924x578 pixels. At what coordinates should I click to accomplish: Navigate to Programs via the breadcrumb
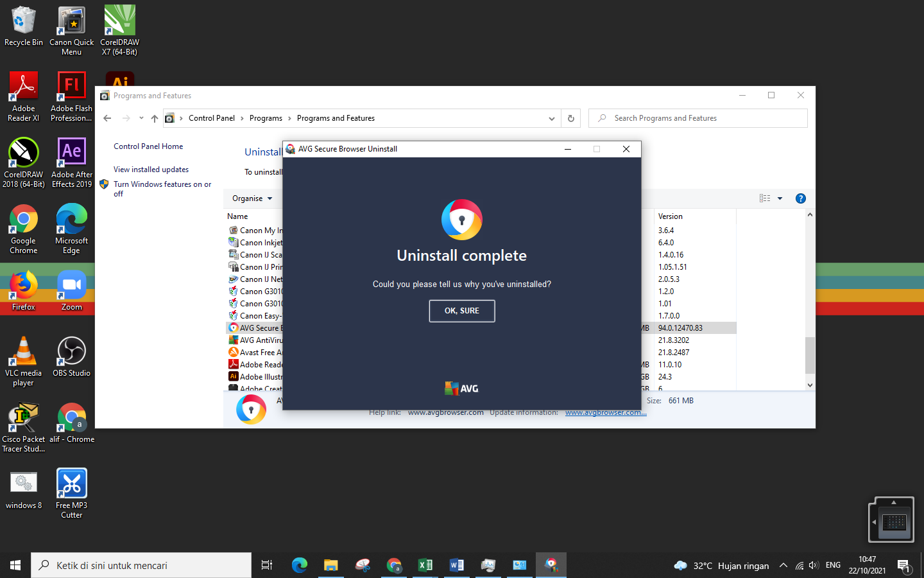pyautogui.click(x=266, y=118)
